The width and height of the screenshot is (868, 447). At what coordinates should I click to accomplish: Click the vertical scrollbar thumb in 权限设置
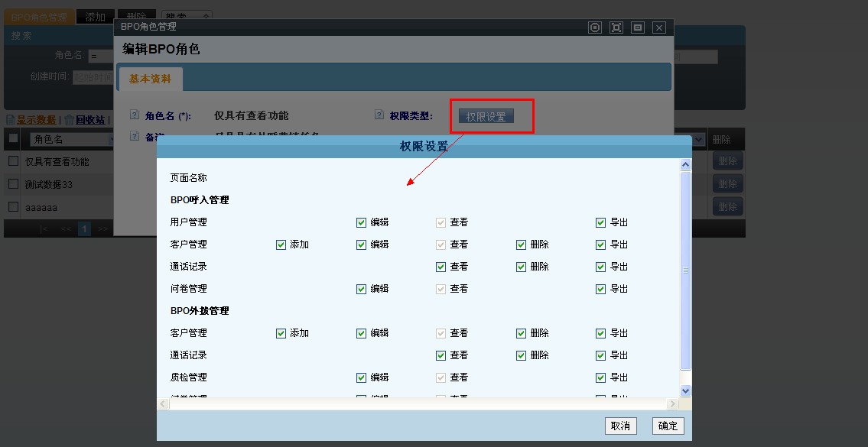[685, 271]
